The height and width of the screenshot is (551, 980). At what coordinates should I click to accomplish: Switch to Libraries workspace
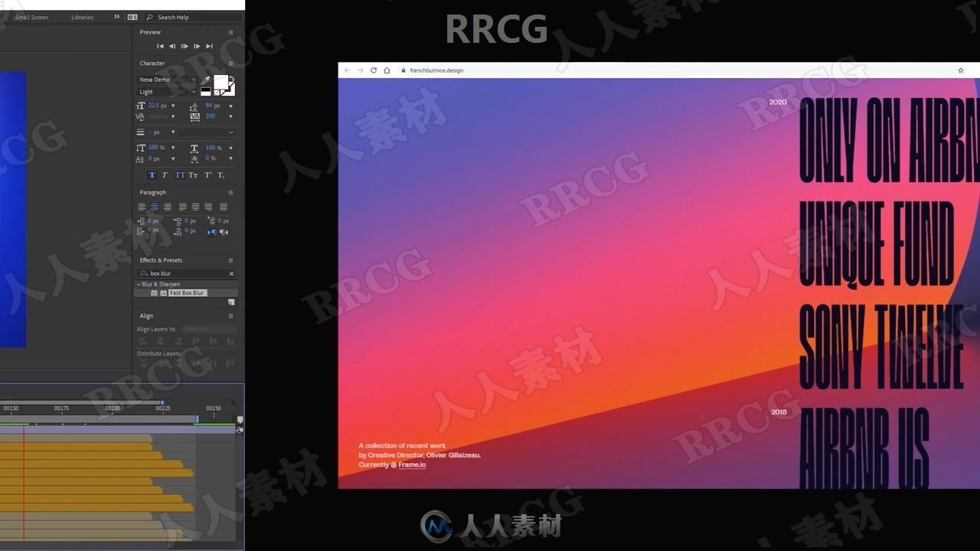coord(83,17)
